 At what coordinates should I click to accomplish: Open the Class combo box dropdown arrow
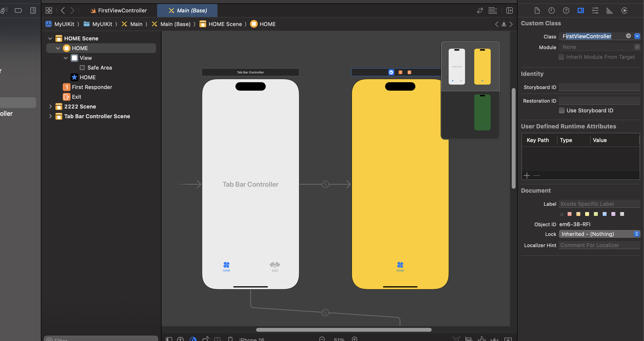[637, 36]
